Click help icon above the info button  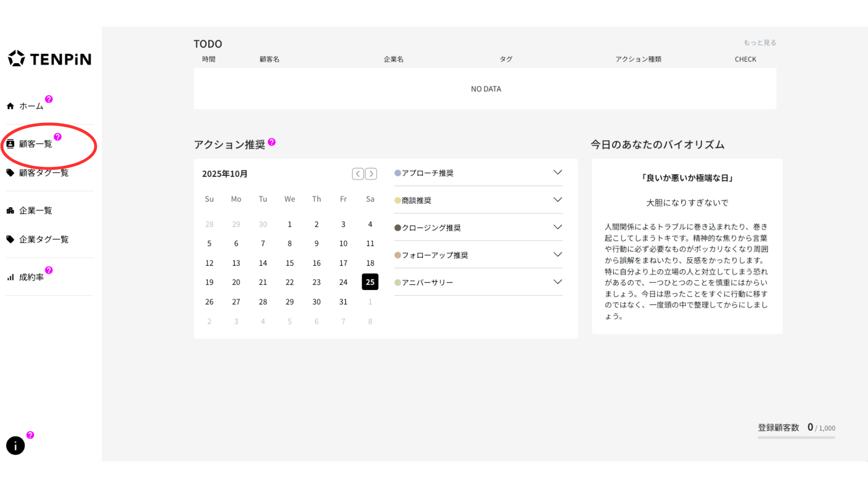pos(30,435)
